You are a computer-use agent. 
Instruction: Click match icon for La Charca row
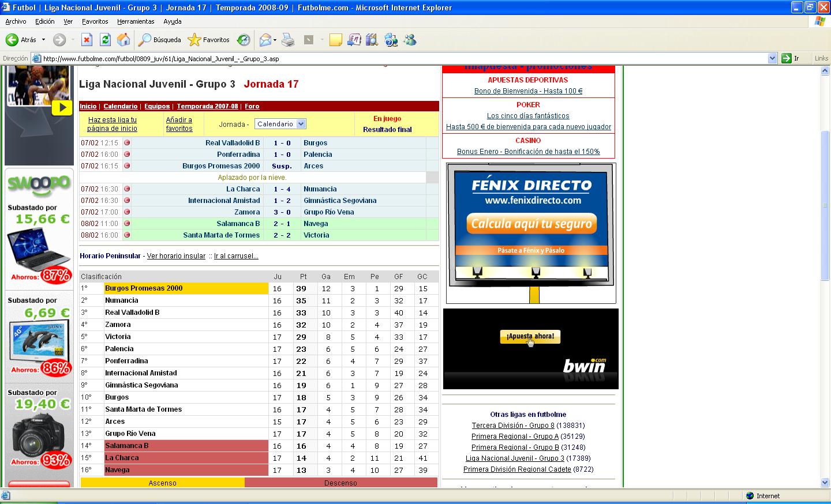[x=127, y=189]
